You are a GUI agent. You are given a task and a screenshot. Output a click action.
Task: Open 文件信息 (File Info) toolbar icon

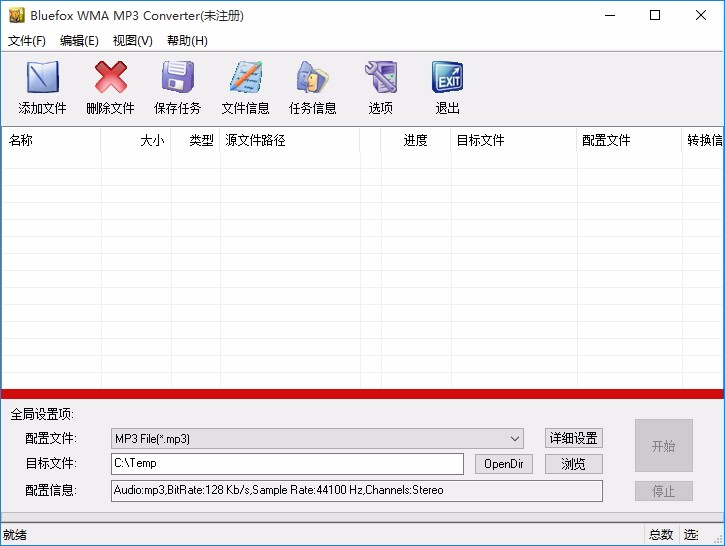(x=246, y=77)
